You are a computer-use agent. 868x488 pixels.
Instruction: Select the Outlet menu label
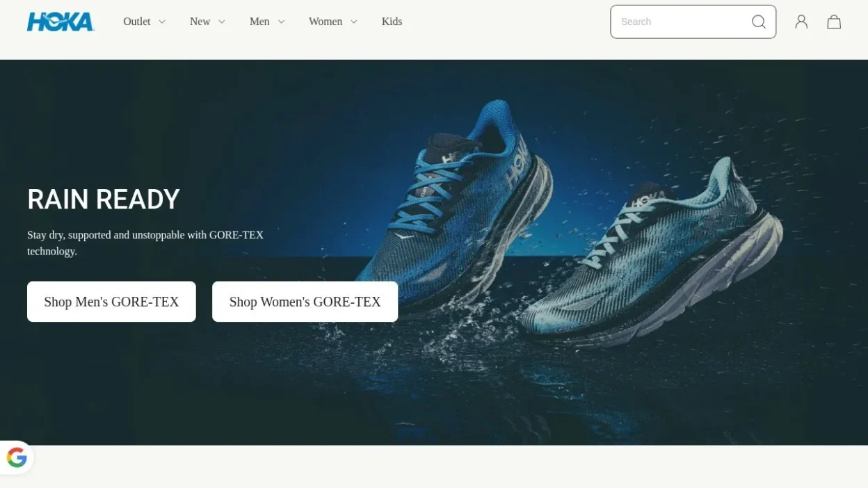point(136,22)
